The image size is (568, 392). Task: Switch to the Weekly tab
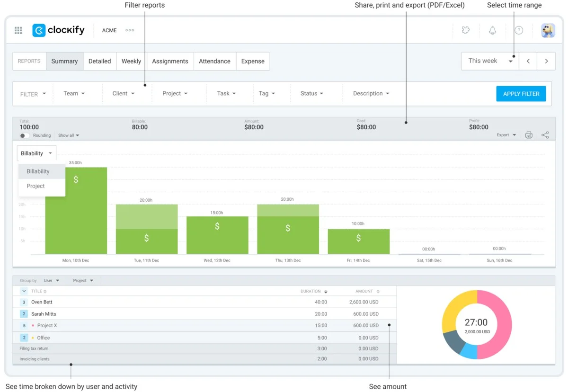(131, 61)
